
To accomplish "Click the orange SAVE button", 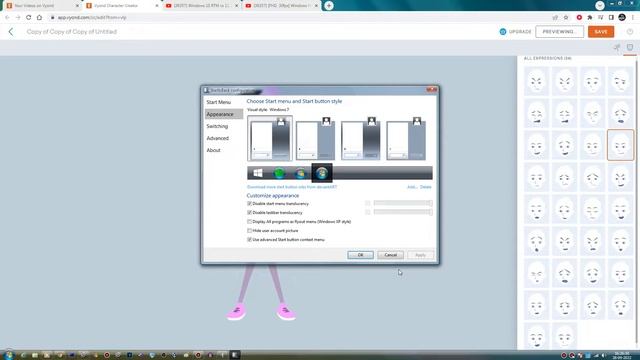I will [x=601, y=31].
